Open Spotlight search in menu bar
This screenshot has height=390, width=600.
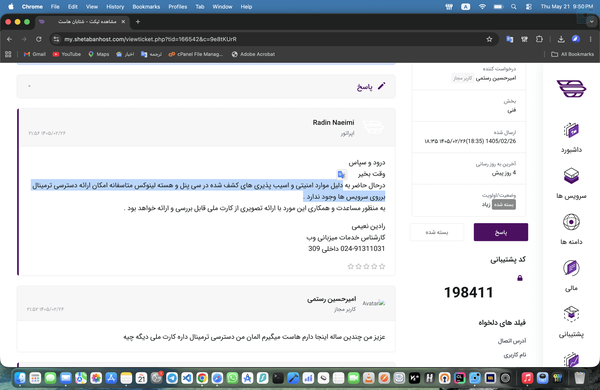pos(514,7)
